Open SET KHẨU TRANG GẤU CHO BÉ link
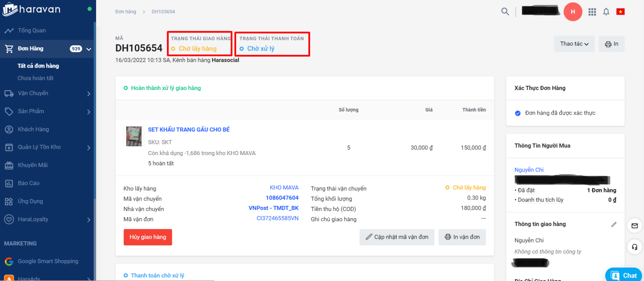Image resolution: width=644 pixels, height=281 pixels. click(x=189, y=130)
